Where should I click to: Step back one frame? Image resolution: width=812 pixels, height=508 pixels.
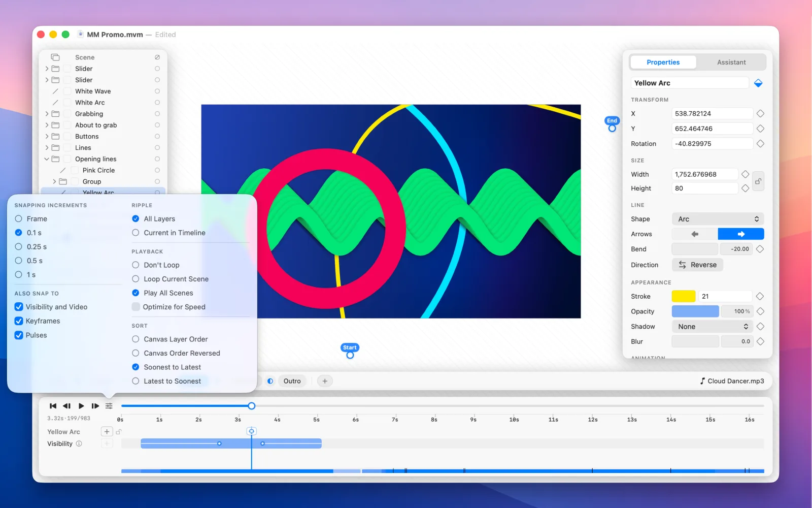(x=66, y=406)
